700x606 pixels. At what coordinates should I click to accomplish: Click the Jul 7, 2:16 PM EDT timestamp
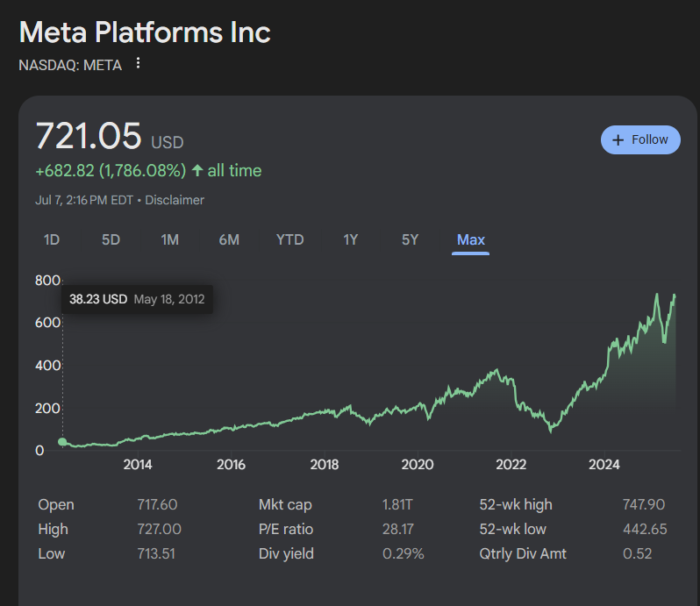click(x=84, y=200)
